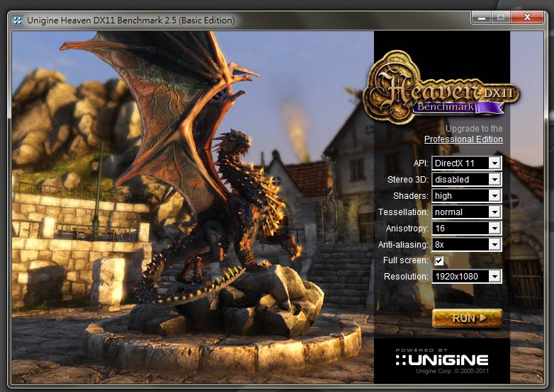
Task: Close the Heaven Benchmark launcher
Action: pos(528,16)
